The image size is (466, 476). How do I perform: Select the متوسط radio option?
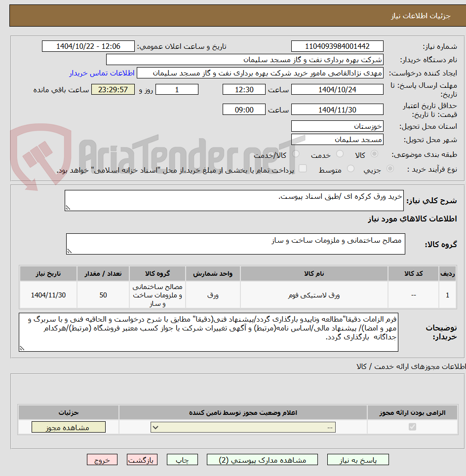[351, 168]
